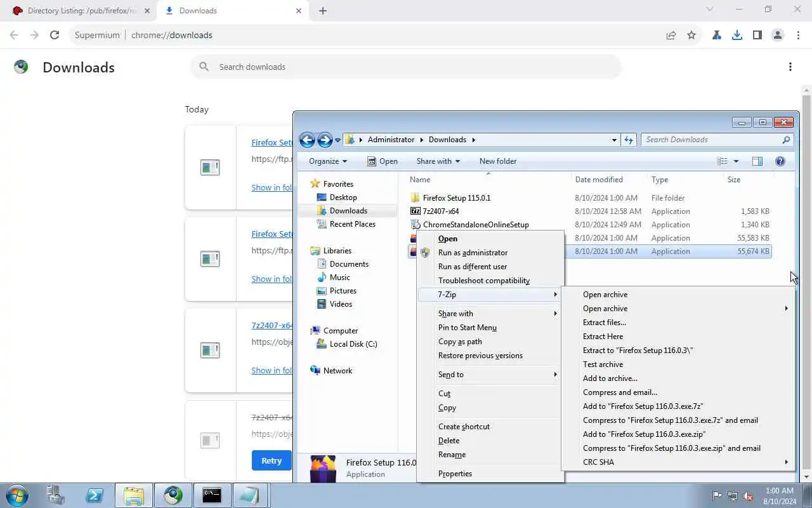Open browser downloads tray icon
The image size is (812, 508).
coord(737,35)
